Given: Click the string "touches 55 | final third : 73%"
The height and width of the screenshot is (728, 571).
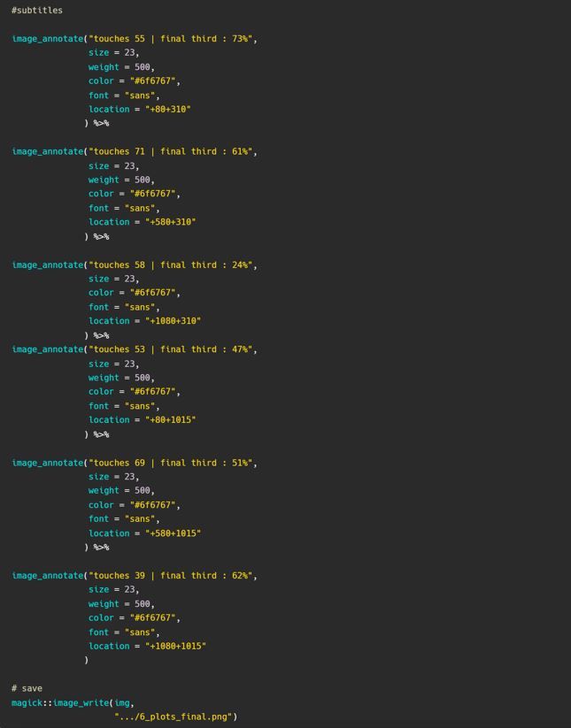Looking at the screenshot, I should coord(171,39).
